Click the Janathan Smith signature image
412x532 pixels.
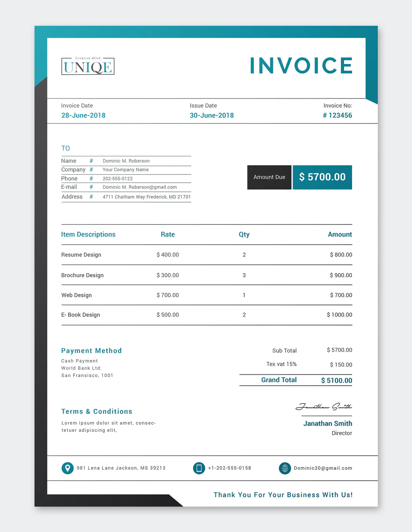point(324,407)
